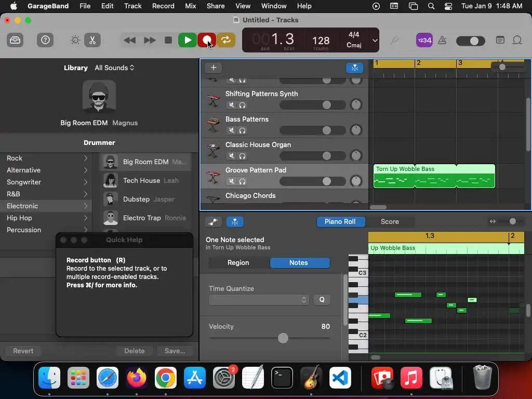Image resolution: width=532 pixels, height=399 pixels.
Task: Toggle Catch playhead button in tracks header
Action: point(354,68)
